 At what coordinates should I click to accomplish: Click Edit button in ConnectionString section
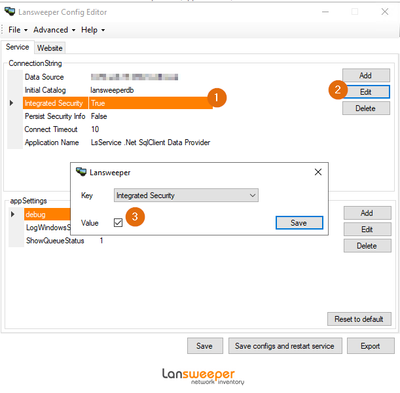coord(366,92)
